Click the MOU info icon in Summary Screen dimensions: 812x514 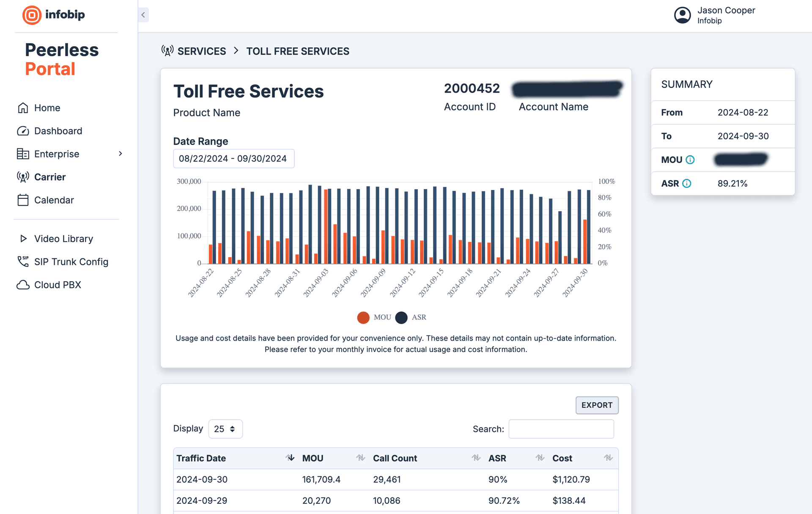(x=690, y=160)
